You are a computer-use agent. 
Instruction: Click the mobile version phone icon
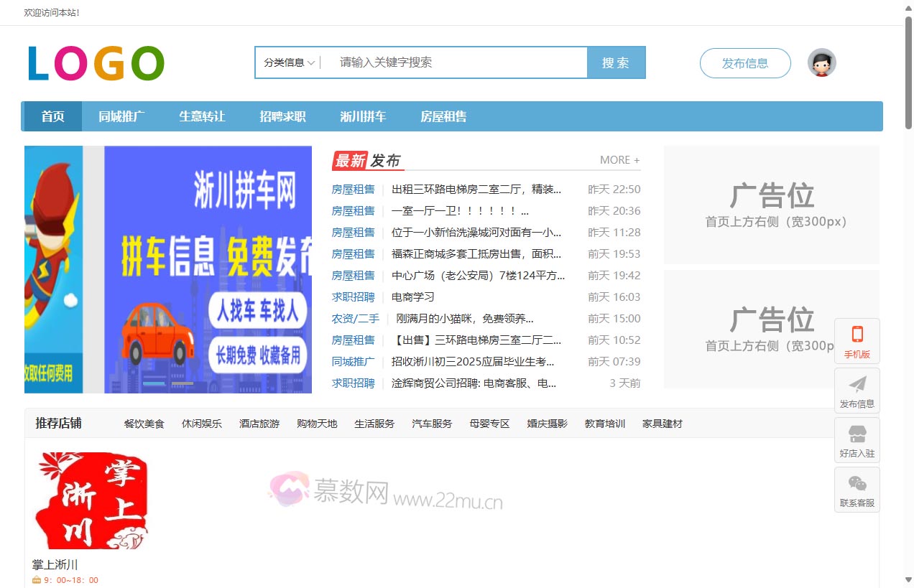857,335
